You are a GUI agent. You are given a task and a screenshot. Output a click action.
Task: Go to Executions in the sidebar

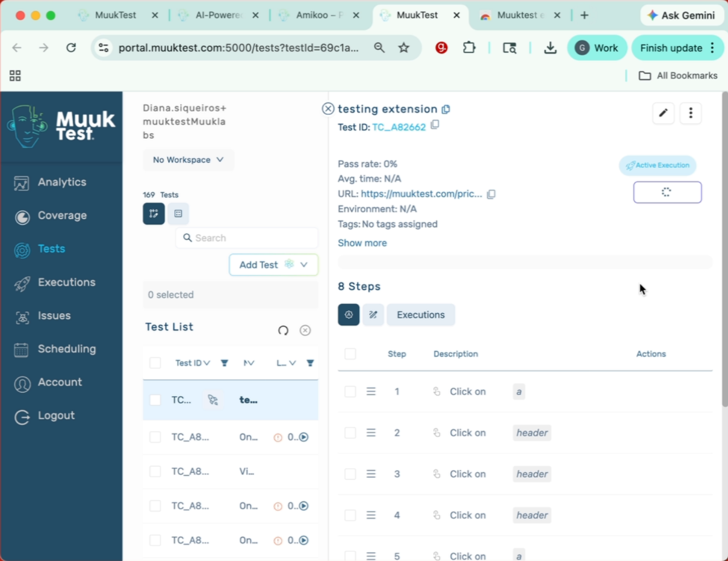tap(62, 283)
